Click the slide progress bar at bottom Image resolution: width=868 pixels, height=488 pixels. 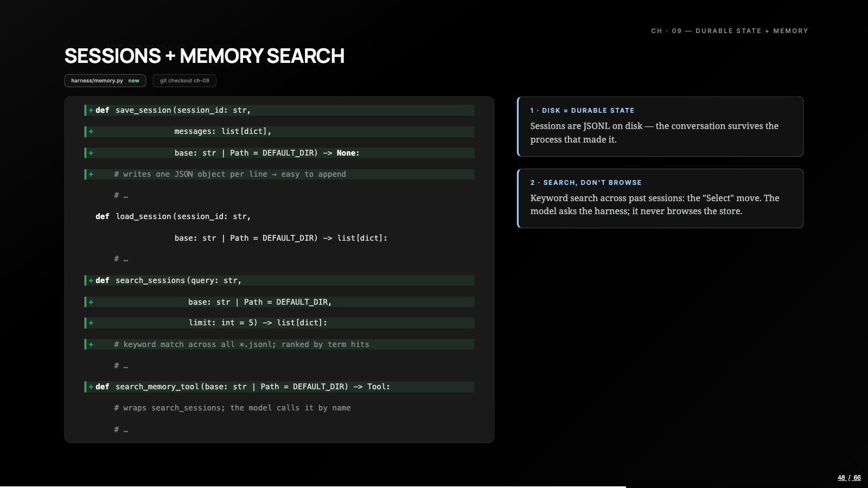[434, 486]
